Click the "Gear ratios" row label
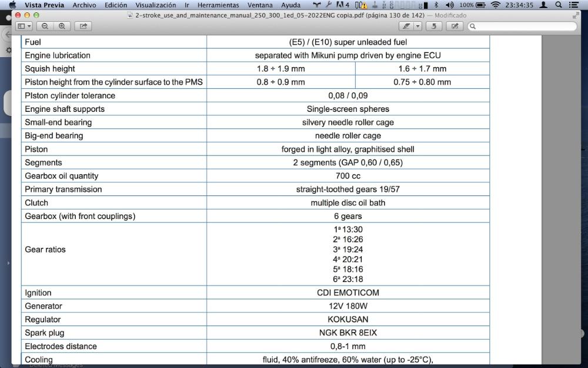Viewport: 588px width, 368px height. tap(45, 249)
